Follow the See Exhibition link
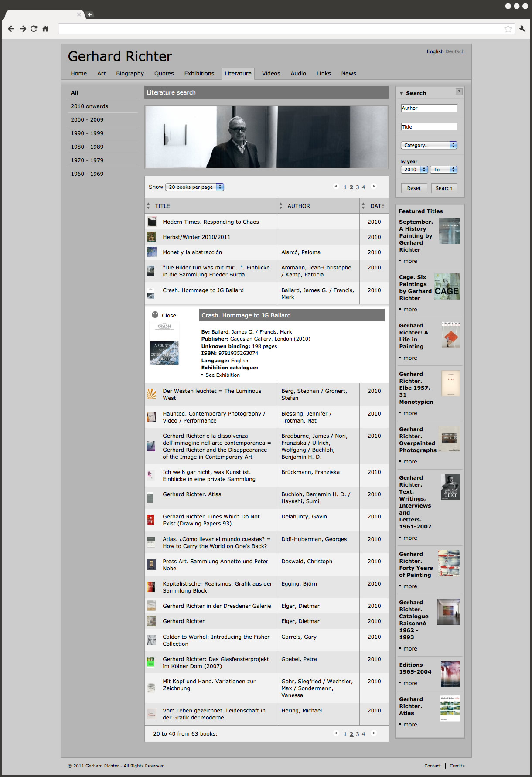Screen dimensions: 532x777 click(222, 375)
